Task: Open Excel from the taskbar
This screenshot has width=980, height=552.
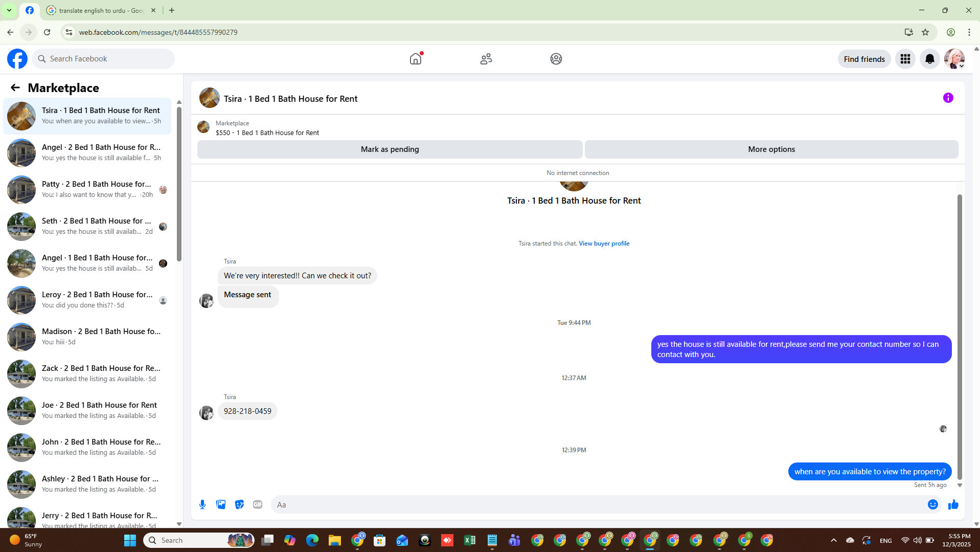Action: tap(470, 540)
